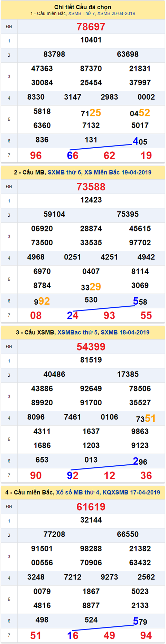Click blue number 24 in second table
This screenshot has width=166, height=644.
pos(73,315)
